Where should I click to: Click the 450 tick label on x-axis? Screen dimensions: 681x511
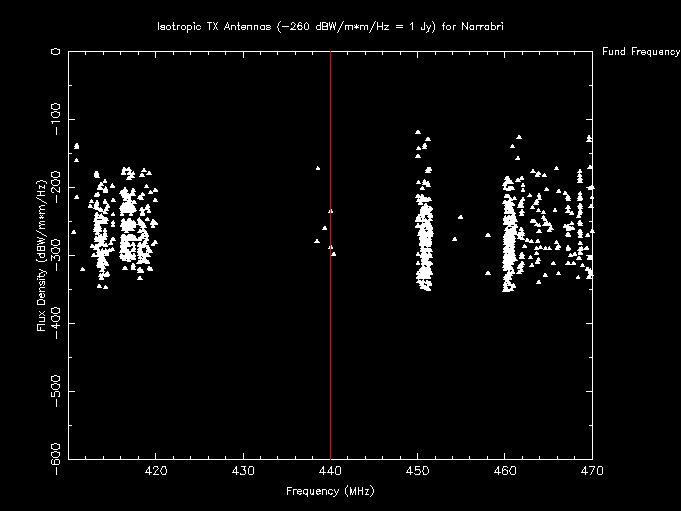[417, 471]
